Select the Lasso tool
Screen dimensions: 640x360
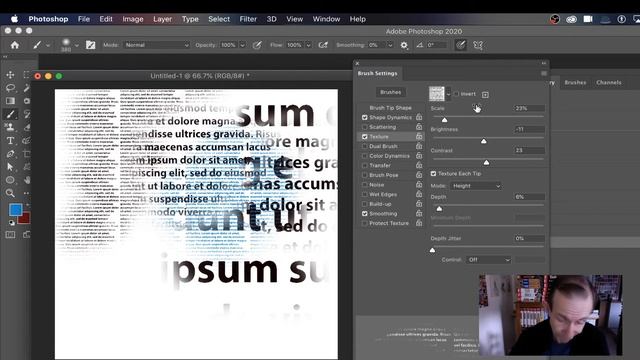(10, 88)
